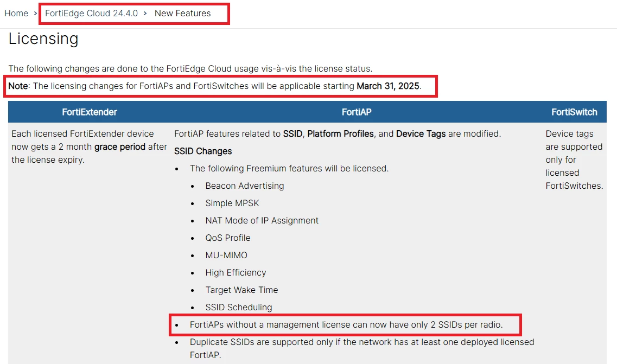The height and width of the screenshot is (364, 617).
Task: Click the bold 'Device Tags' text
Action: pyautogui.click(x=421, y=134)
